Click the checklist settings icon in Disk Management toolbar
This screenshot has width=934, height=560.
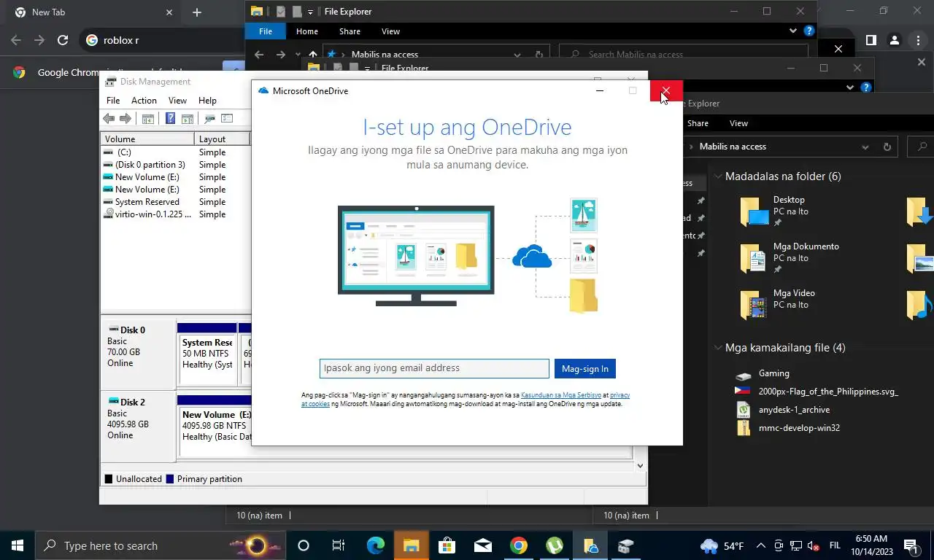(x=227, y=119)
